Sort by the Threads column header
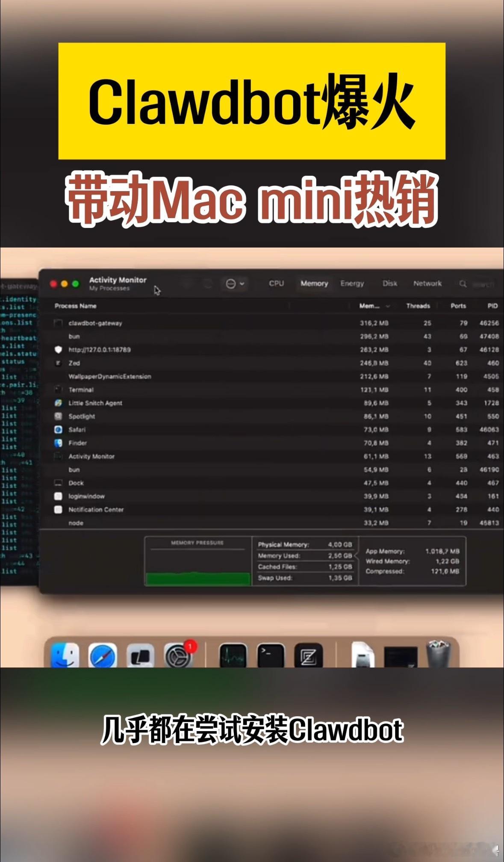This screenshot has height=862, width=504. pyautogui.click(x=418, y=306)
